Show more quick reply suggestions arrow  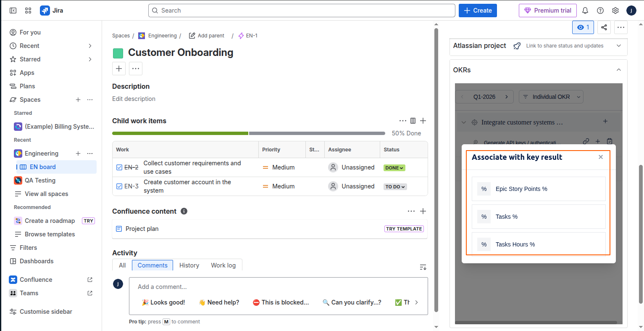[416, 302]
